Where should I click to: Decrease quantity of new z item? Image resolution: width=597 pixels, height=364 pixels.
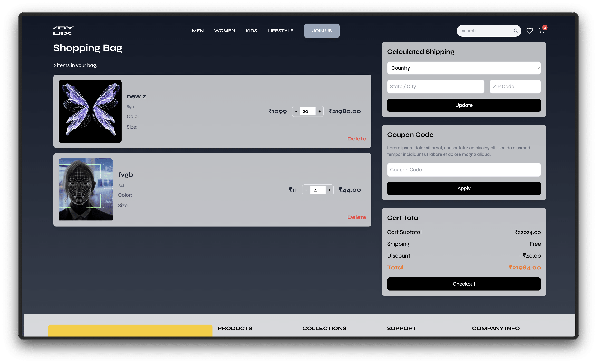coord(296,111)
